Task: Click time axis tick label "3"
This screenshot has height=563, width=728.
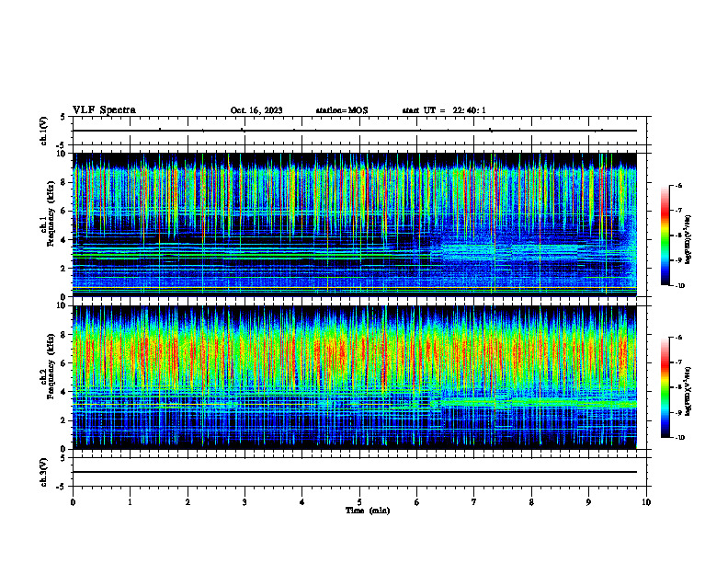Action: point(245,502)
